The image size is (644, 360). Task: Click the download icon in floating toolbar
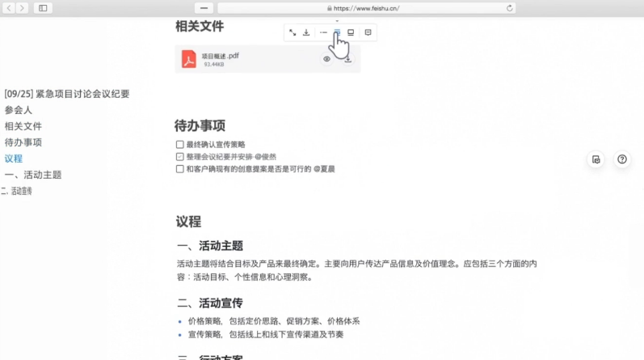(x=306, y=32)
